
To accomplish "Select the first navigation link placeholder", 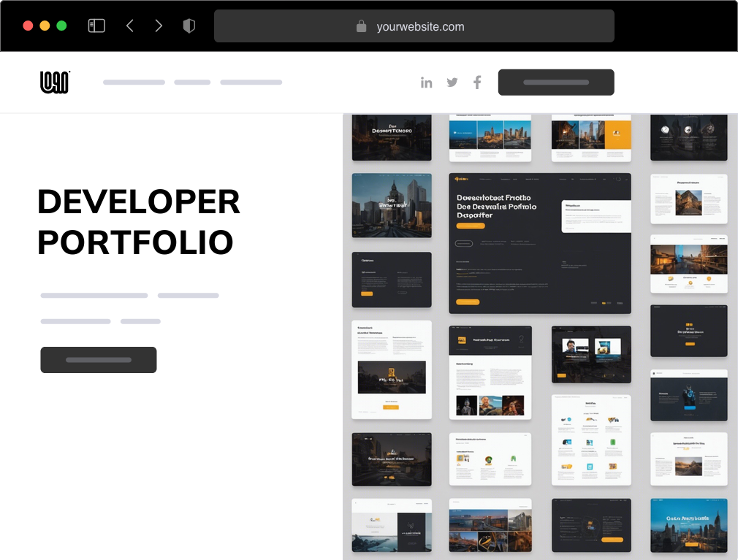I will pyautogui.click(x=134, y=82).
